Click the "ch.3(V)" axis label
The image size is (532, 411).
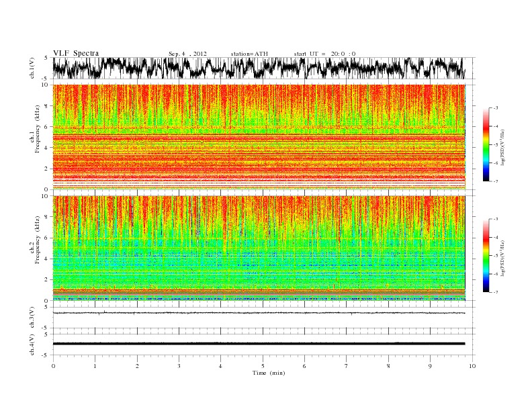[32, 318]
